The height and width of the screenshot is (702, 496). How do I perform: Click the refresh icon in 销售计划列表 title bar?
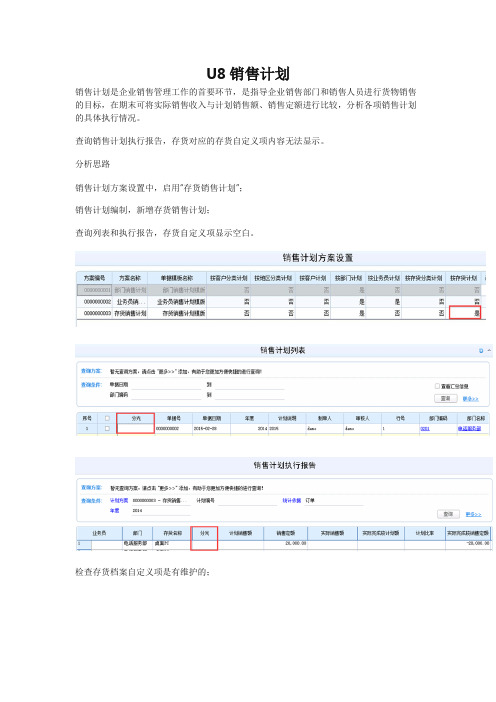tap(481, 351)
